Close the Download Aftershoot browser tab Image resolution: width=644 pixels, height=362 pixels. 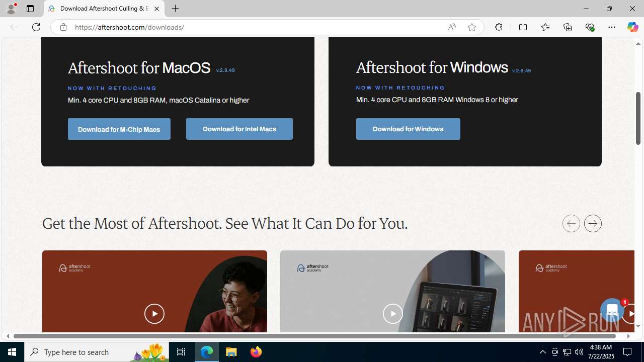pyautogui.click(x=156, y=9)
